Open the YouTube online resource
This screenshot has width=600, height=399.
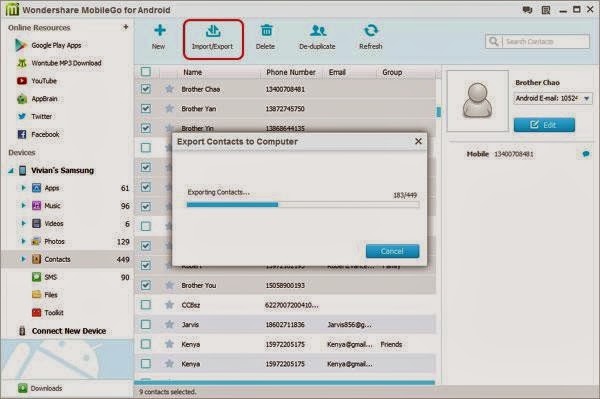click(x=37, y=81)
